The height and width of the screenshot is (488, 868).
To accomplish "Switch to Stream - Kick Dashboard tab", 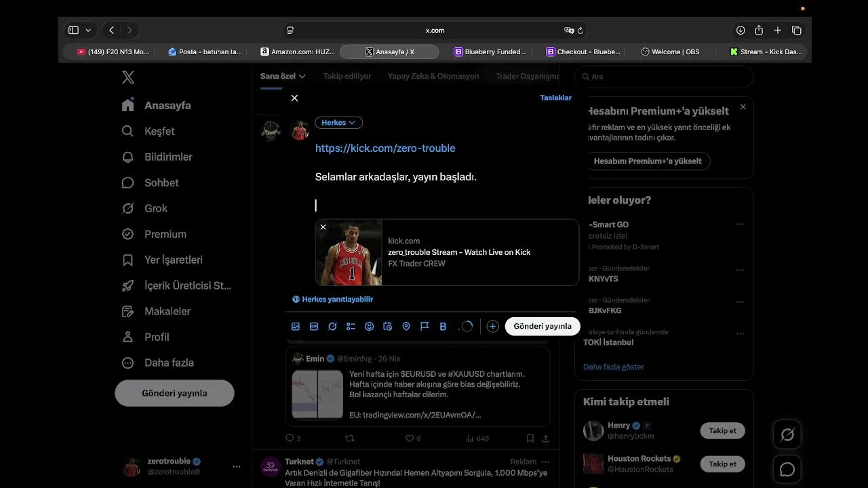I will pyautogui.click(x=766, y=52).
